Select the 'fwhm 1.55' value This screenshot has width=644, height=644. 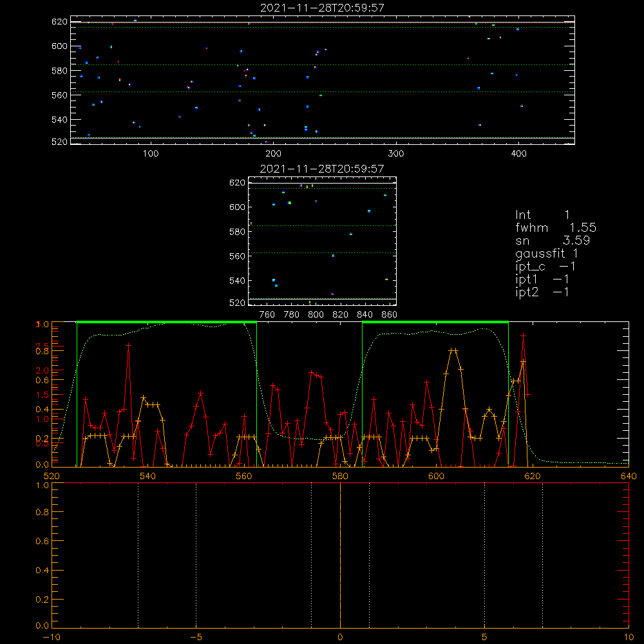[556, 227]
